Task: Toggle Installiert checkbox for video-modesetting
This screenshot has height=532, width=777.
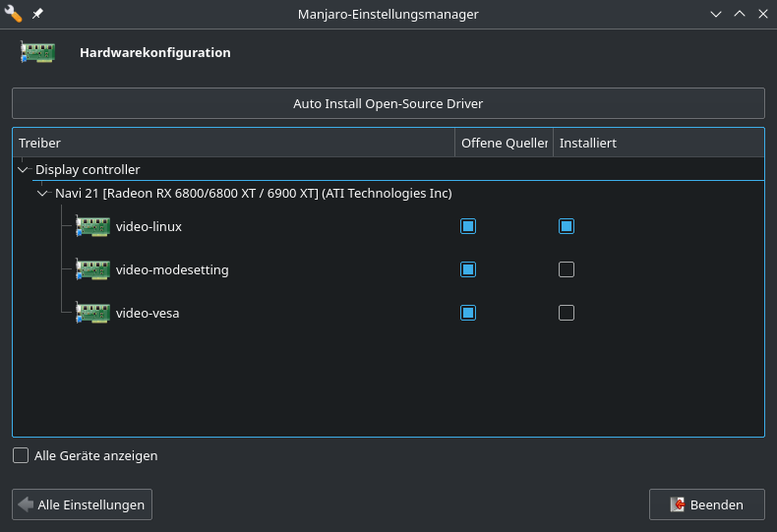Action: click(x=567, y=269)
